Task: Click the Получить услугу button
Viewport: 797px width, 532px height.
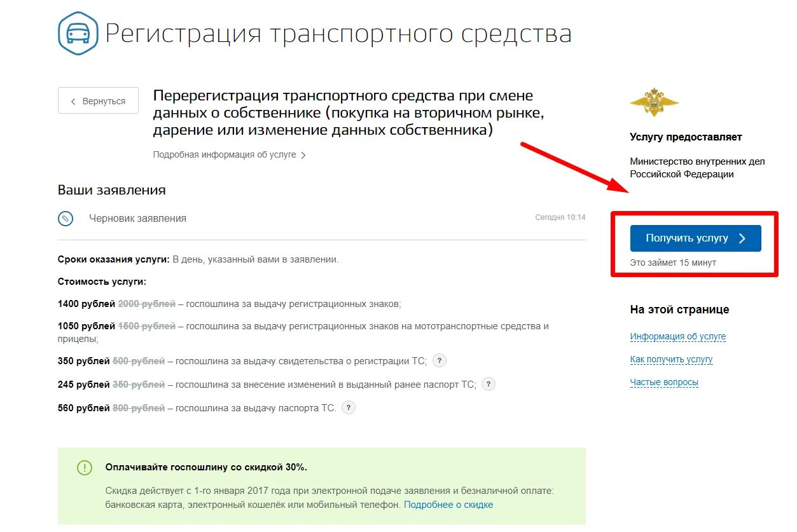Action: pos(695,238)
